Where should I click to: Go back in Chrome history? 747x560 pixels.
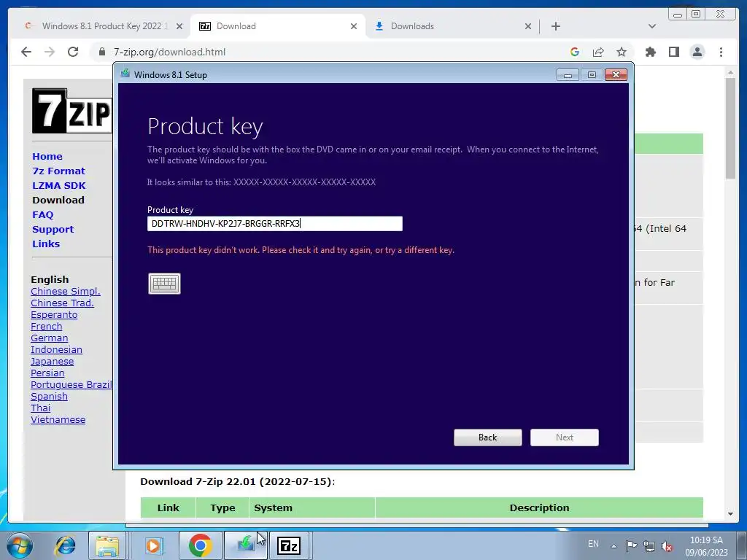click(26, 52)
